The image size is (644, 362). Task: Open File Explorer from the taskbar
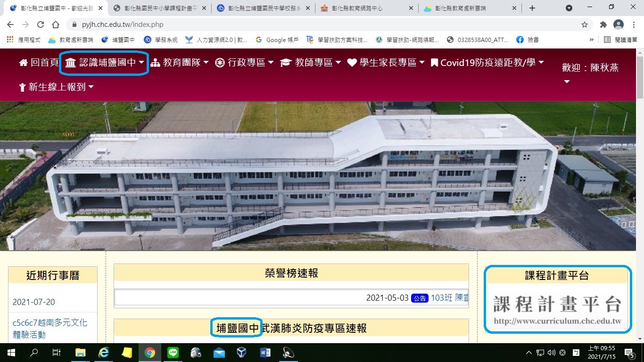81,353
